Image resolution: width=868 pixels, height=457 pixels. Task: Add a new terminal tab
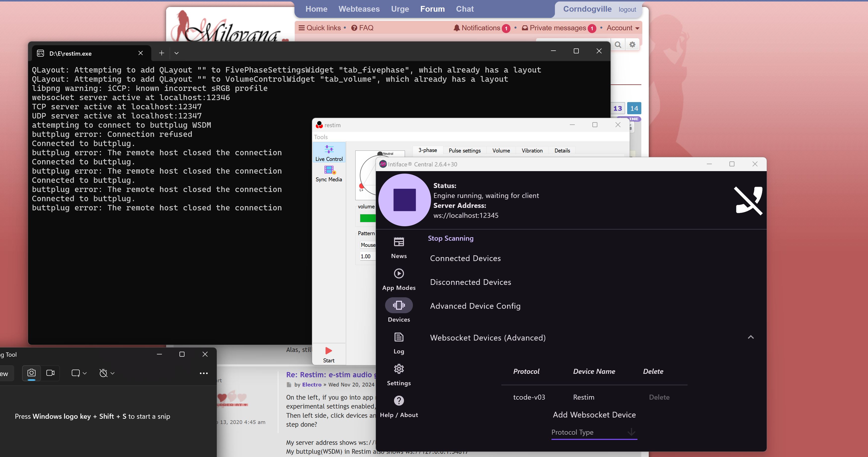162,53
